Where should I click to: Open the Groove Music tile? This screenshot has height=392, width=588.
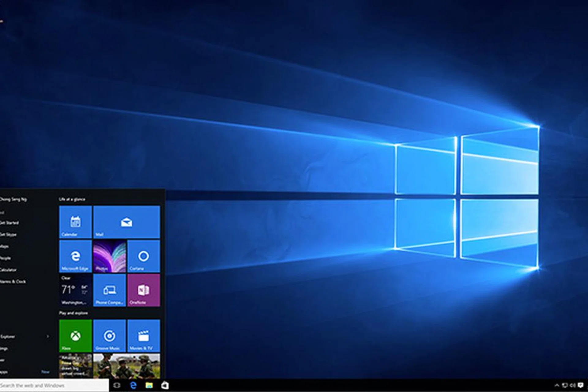(109, 336)
